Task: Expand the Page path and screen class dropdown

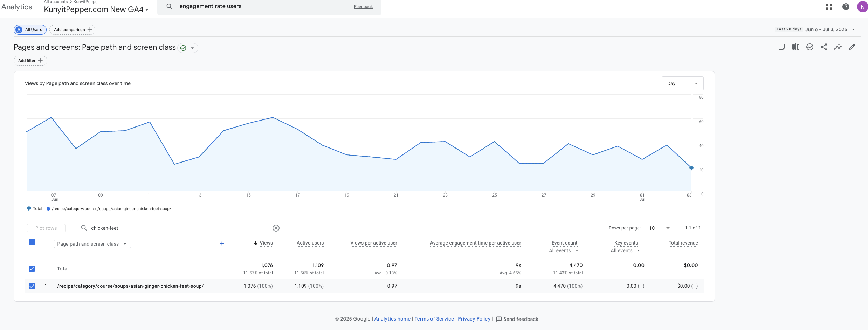Action: point(92,244)
